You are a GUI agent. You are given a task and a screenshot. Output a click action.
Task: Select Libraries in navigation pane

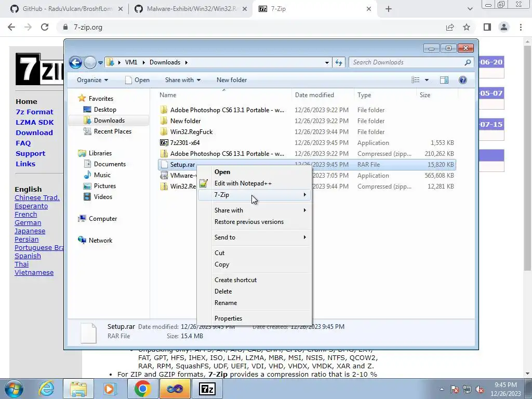[x=95, y=153]
